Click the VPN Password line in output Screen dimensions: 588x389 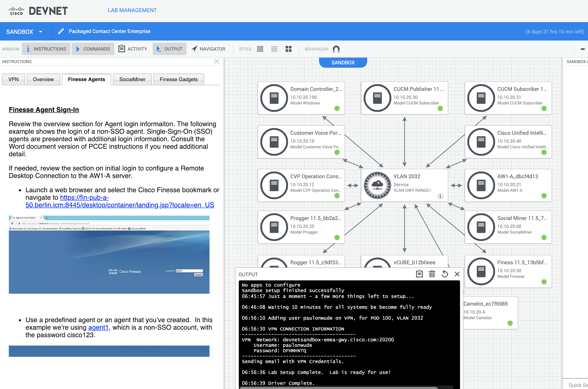280,351
